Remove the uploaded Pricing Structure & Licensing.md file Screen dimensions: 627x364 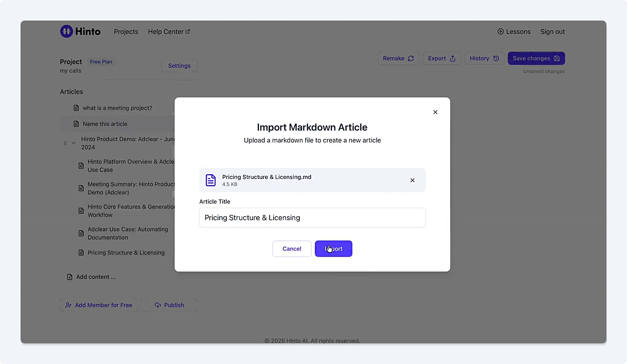tap(412, 180)
